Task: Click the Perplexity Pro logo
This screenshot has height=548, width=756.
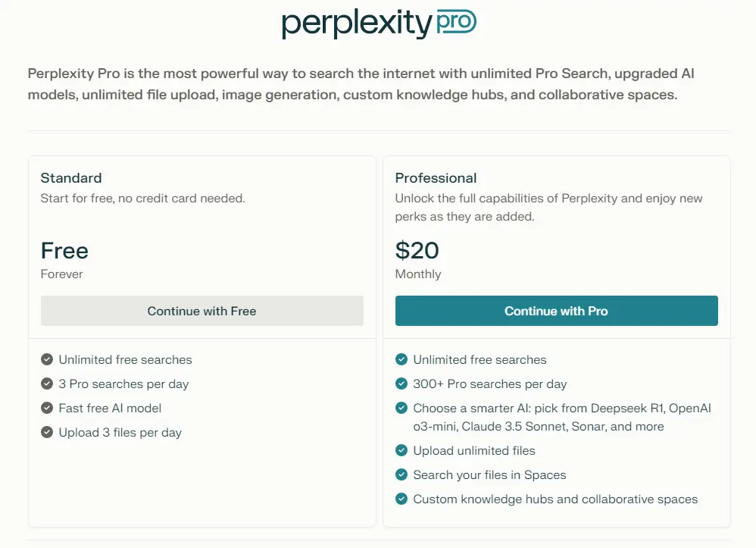Action: pos(379,23)
